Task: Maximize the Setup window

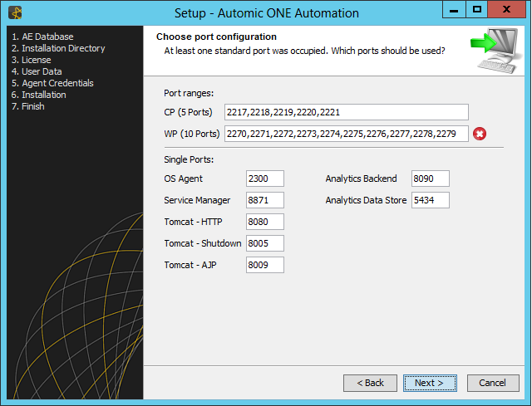Action: 476,9
